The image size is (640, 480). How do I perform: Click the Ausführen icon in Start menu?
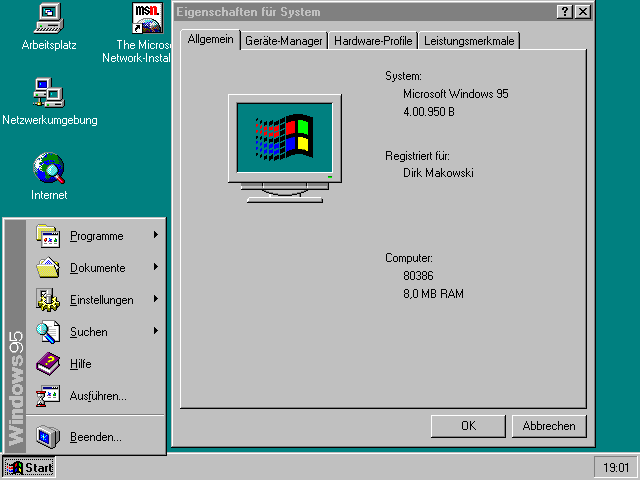[x=48, y=396]
